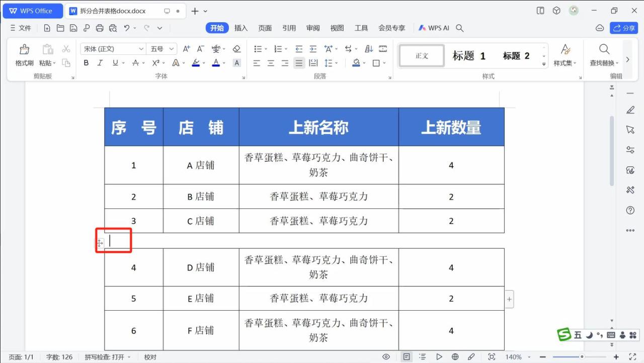Click the Cut scissors icon
Image resolution: width=644 pixels, height=363 pixels.
point(66,49)
